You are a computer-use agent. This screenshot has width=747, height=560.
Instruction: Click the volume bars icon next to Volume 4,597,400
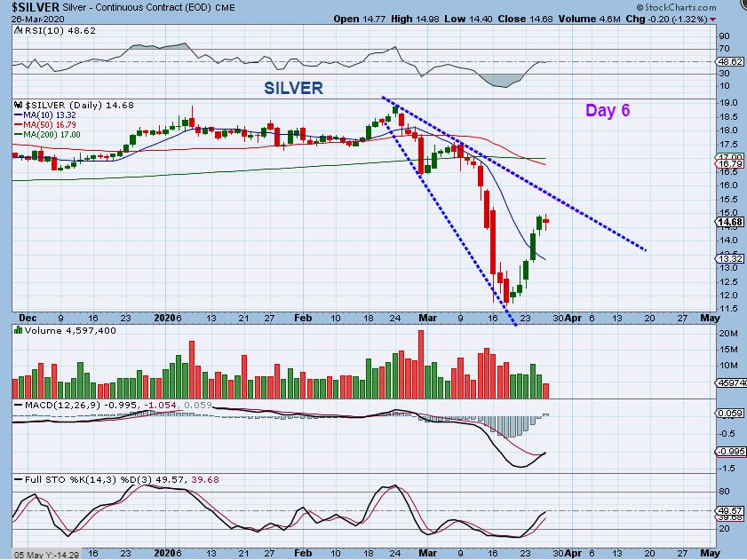18,330
